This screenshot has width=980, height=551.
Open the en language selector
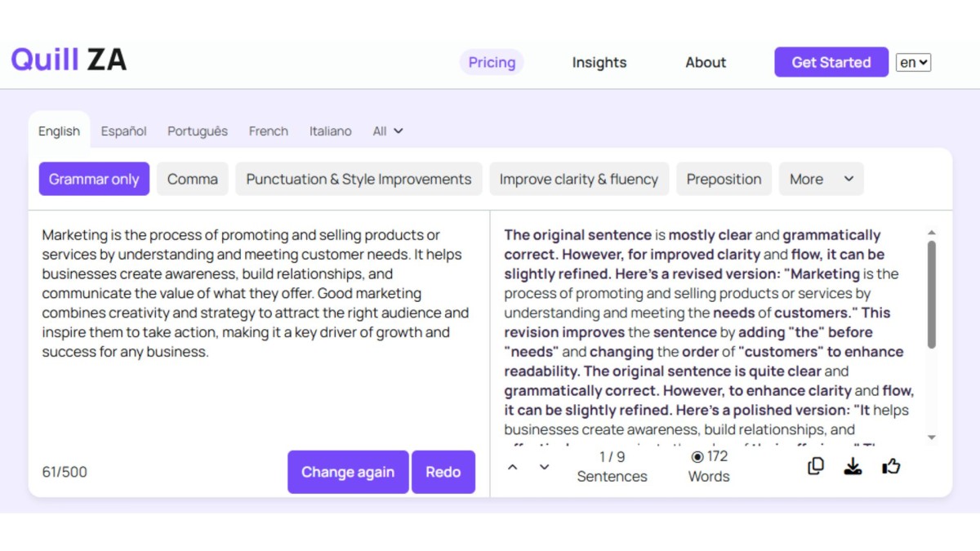click(x=913, y=63)
